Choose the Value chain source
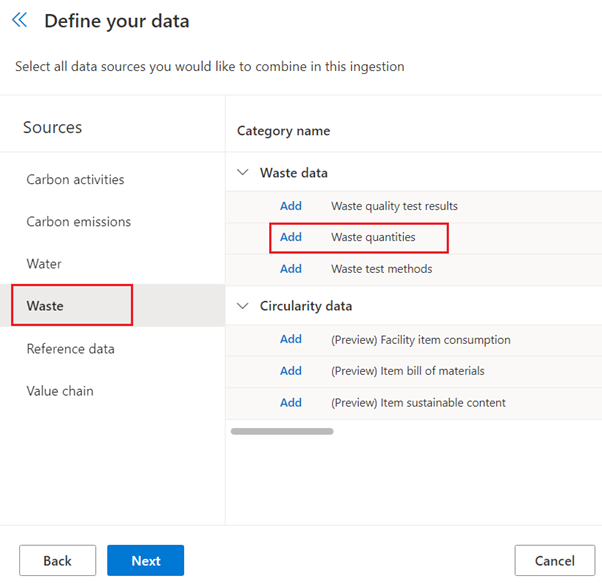 pyautogui.click(x=60, y=391)
